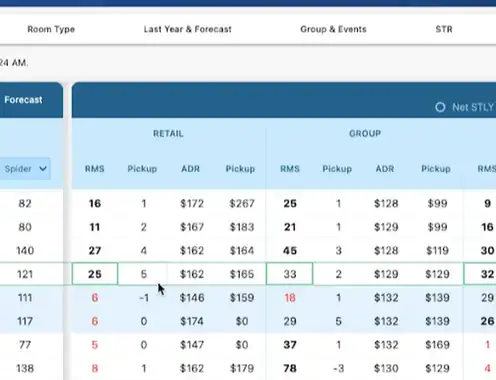
Task: Select forecast value 138
Action: (x=25, y=368)
